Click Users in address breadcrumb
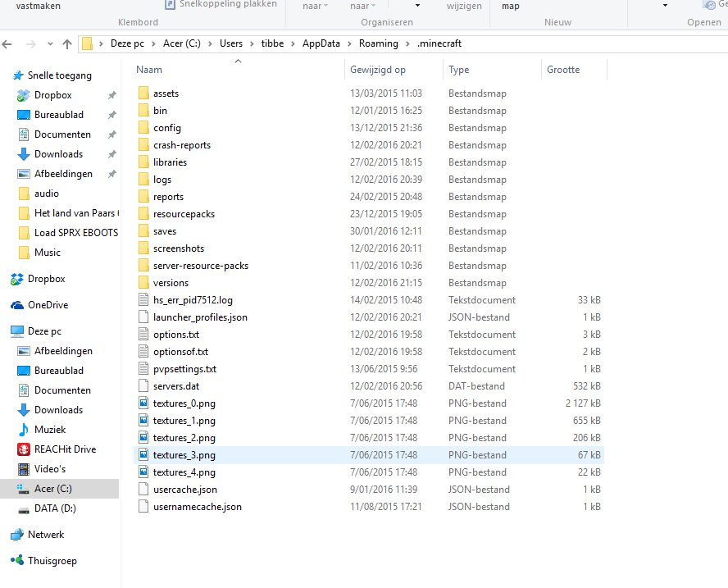728x588 pixels. click(230, 43)
